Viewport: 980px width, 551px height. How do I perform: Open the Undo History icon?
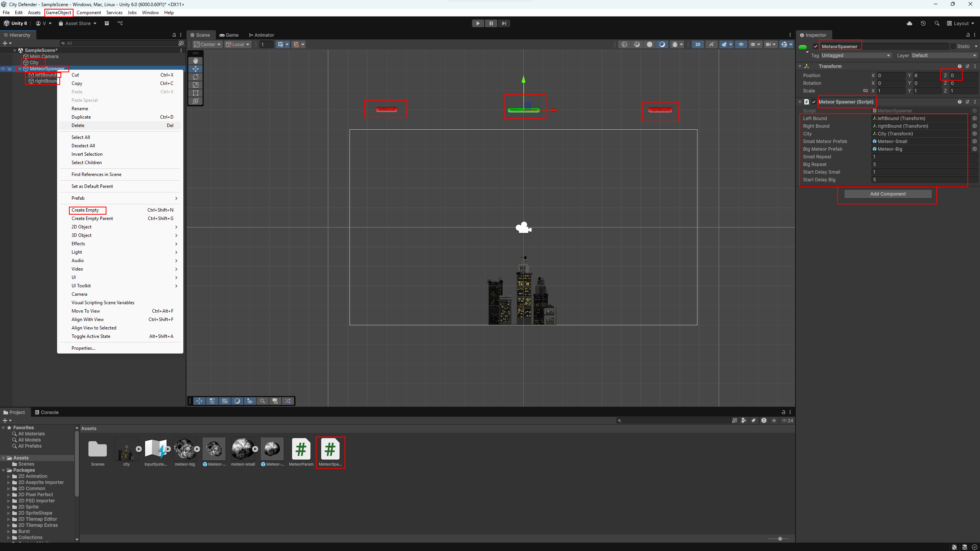point(923,23)
